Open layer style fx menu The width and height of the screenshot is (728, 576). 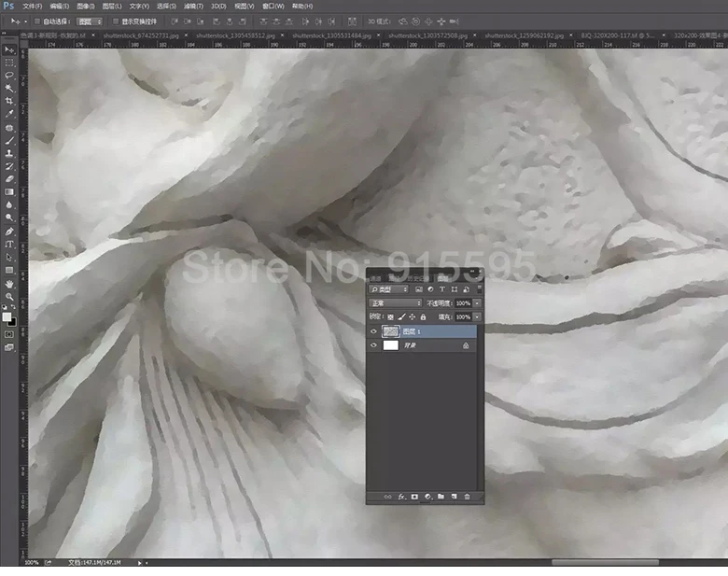tap(401, 497)
